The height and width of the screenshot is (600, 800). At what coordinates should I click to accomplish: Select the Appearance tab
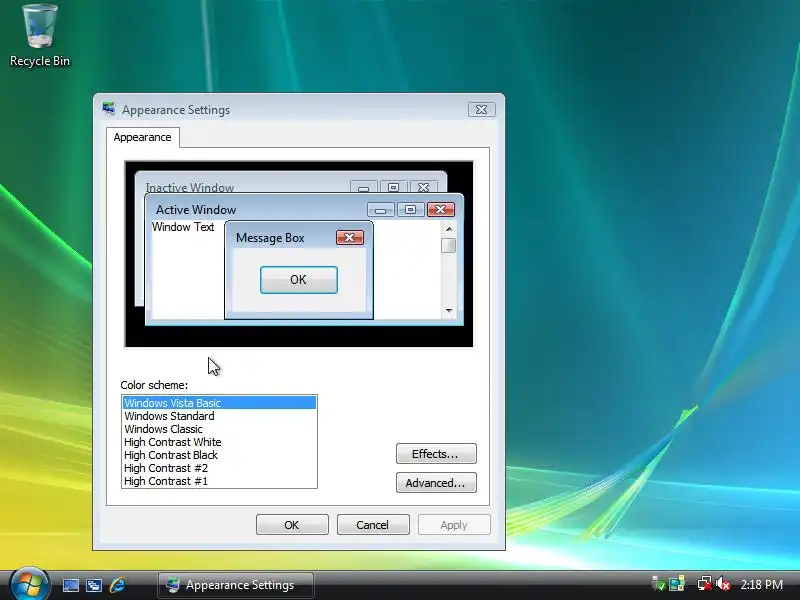[142, 137]
